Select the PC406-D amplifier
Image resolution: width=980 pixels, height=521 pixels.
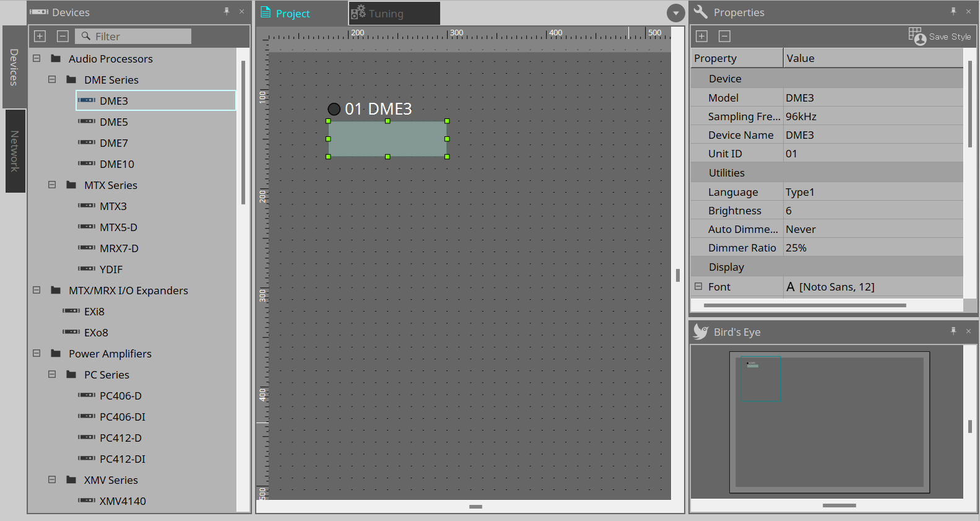[121, 396]
